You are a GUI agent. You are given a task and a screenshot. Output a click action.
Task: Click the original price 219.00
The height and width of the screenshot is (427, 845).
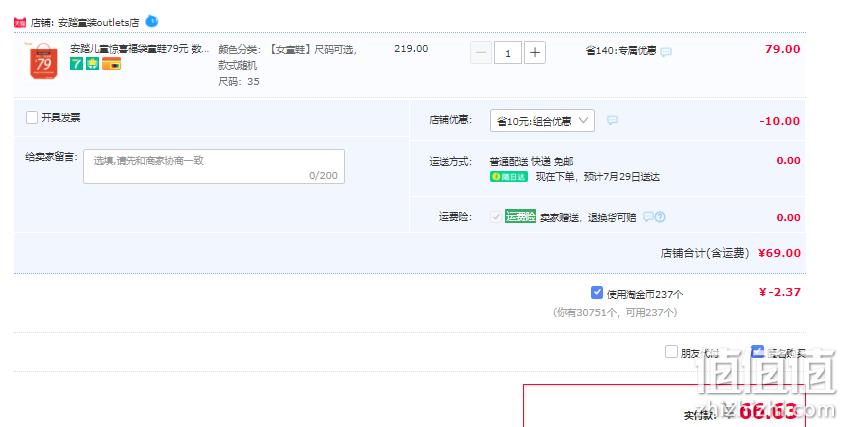411,49
